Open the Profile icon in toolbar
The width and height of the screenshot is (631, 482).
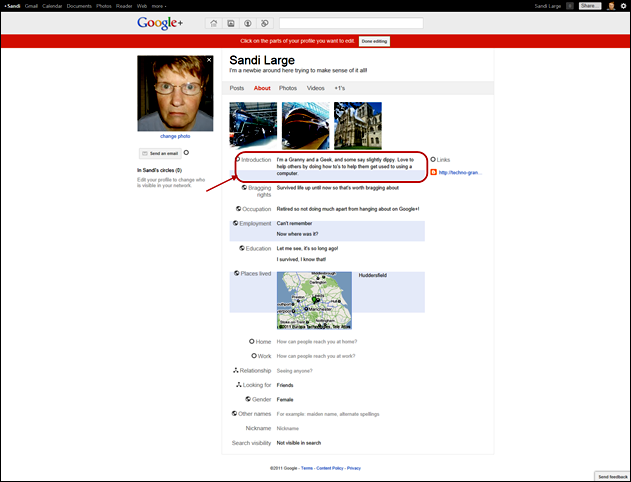pos(247,23)
